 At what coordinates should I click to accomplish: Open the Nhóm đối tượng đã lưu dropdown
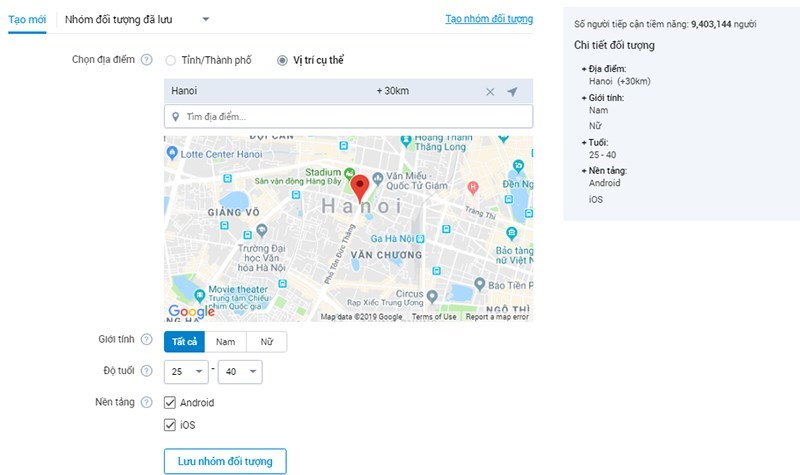135,19
